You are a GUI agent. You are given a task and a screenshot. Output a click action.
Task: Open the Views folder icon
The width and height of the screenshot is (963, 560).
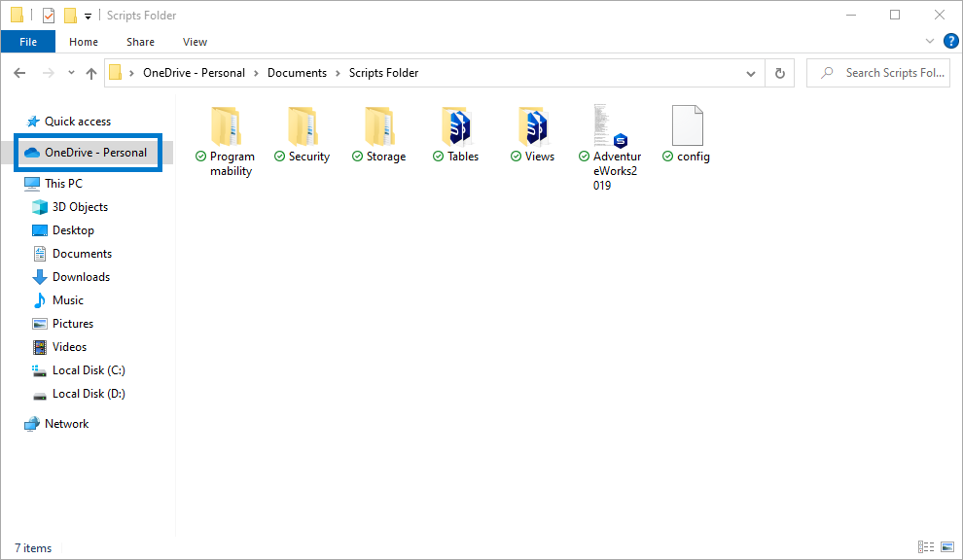coord(534,126)
